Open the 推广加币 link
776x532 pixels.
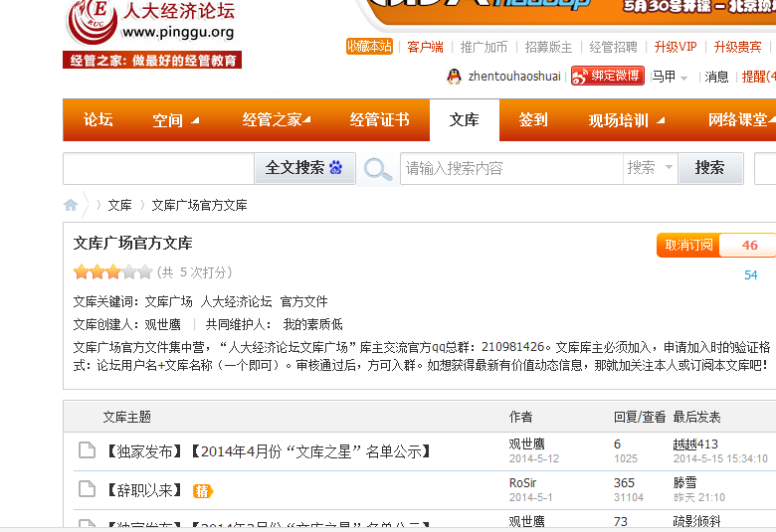484,47
